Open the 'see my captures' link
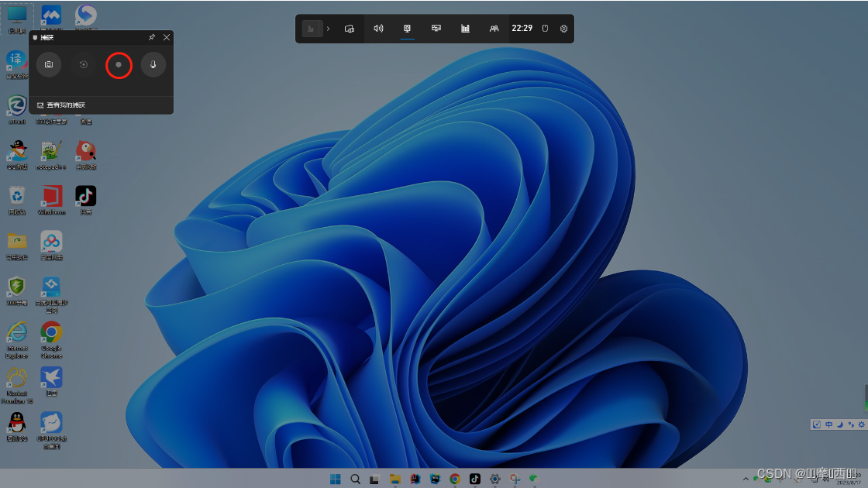868x488 pixels. pyautogui.click(x=61, y=105)
